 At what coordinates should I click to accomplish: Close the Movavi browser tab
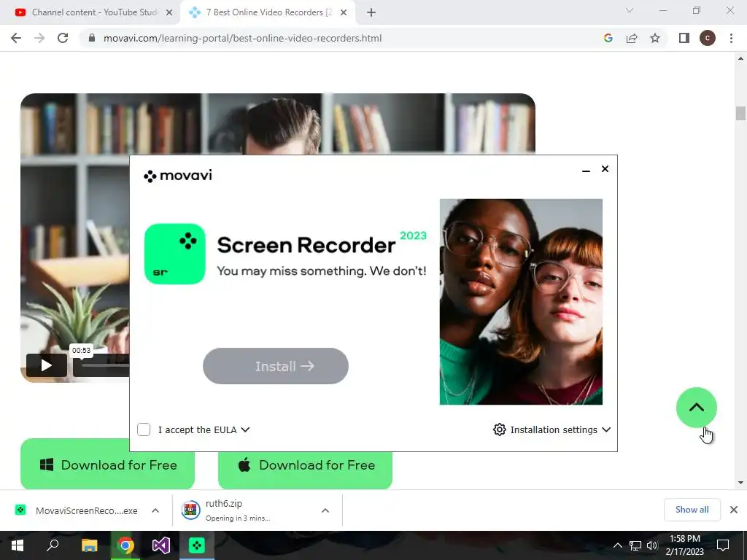pos(344,12)
